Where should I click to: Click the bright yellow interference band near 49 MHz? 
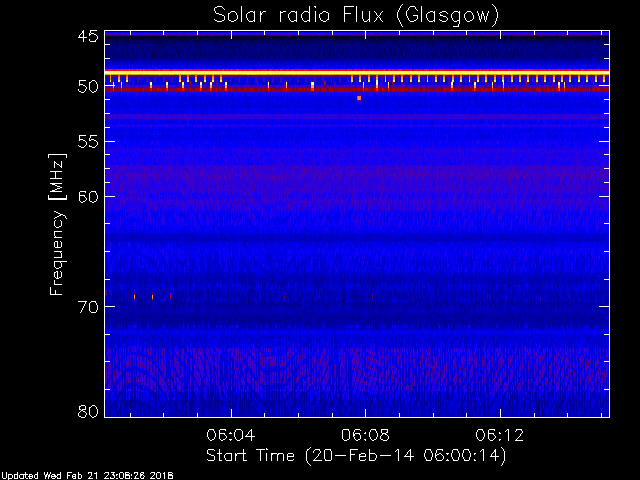point(357,72)
